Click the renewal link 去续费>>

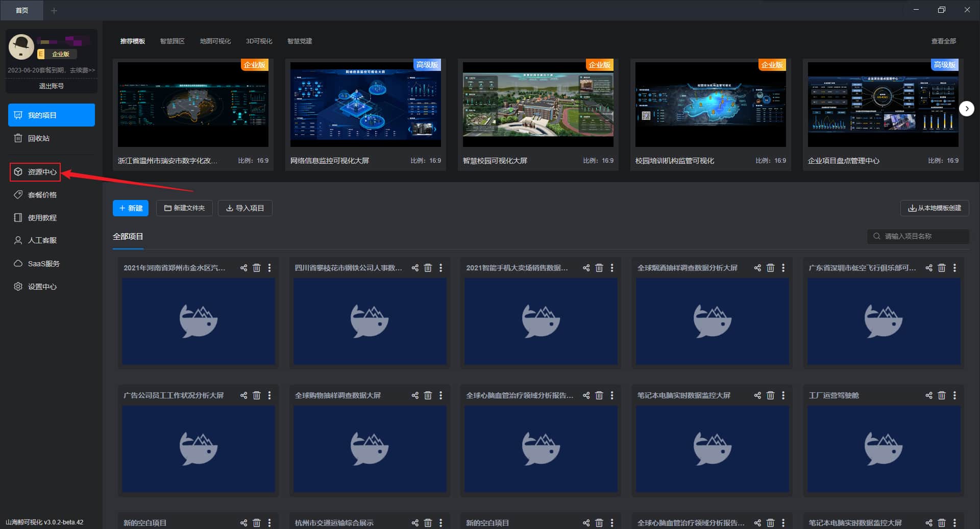tap(82, 70)
